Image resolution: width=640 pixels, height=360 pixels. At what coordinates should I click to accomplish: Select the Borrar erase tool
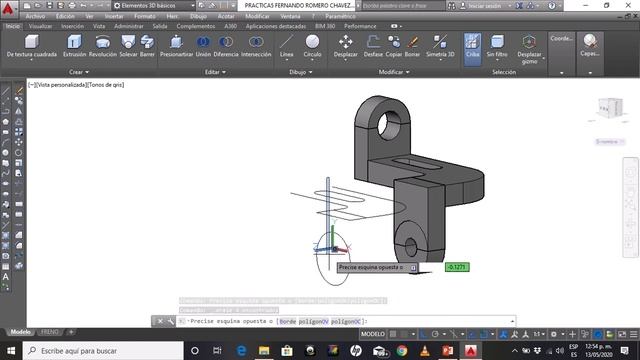tap(412, 46)
